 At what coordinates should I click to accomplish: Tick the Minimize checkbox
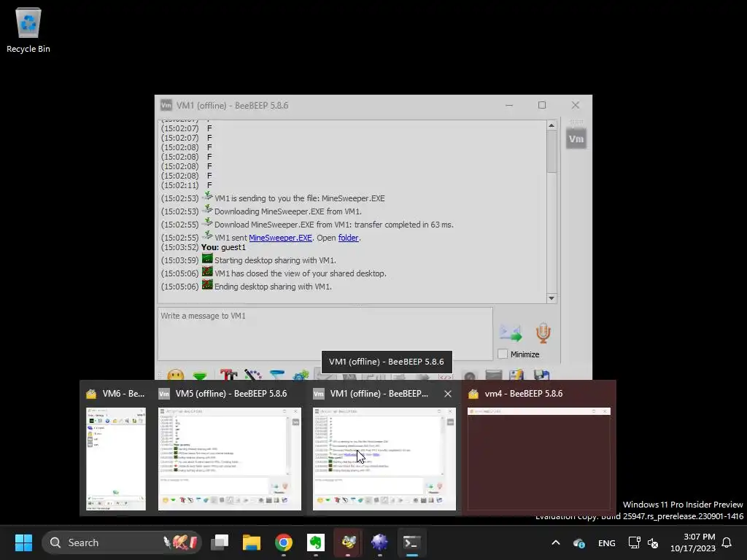[502, 354]
